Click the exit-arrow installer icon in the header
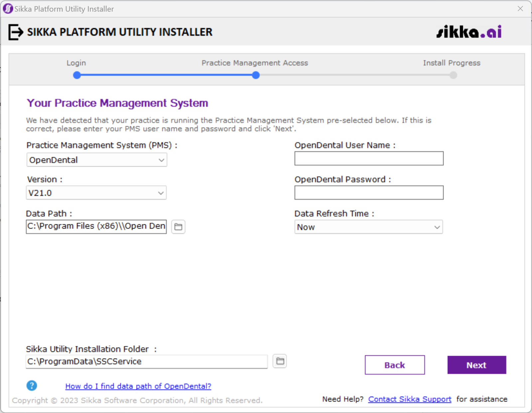Image resolution: width=532 pixels, height=413 pixels. [16, 32]
